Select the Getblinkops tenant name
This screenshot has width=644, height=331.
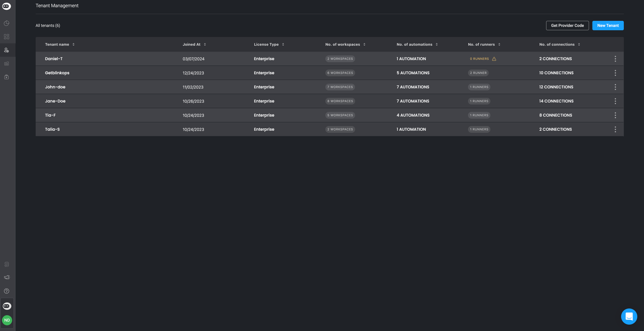57,73
